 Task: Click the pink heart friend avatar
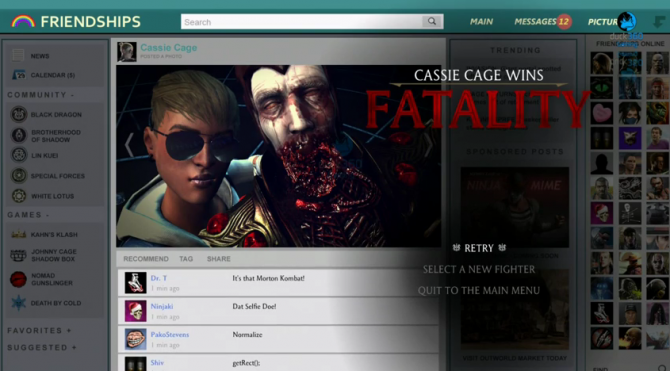pos(602,113)
